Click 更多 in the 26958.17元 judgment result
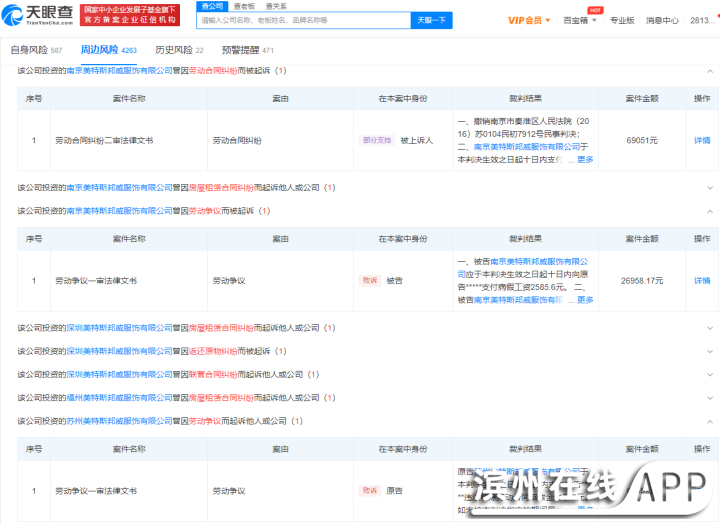Viewport: 720px width, 524px height. (585, 300)
